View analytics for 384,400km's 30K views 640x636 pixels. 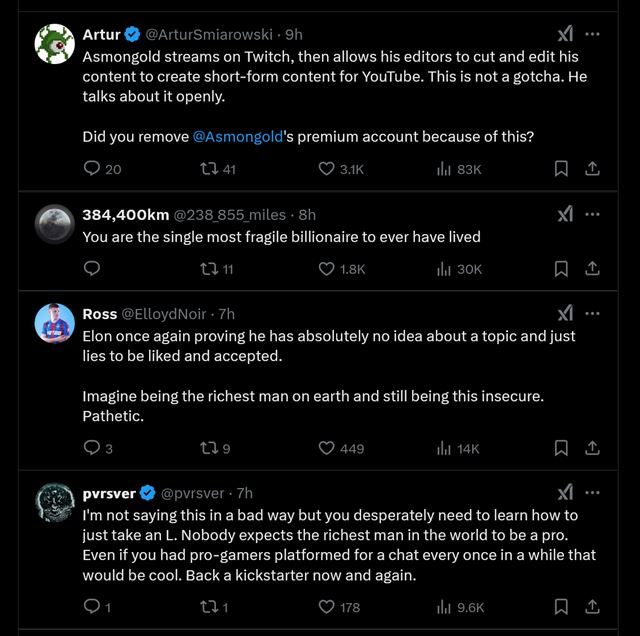444,268
